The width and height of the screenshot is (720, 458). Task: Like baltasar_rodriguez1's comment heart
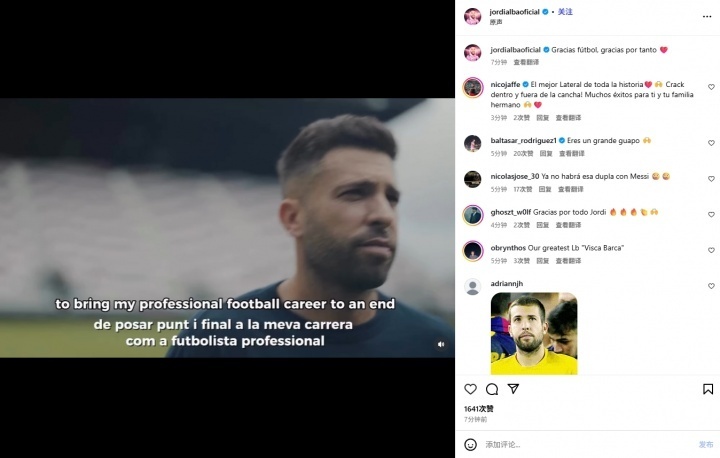coord(711,143)
